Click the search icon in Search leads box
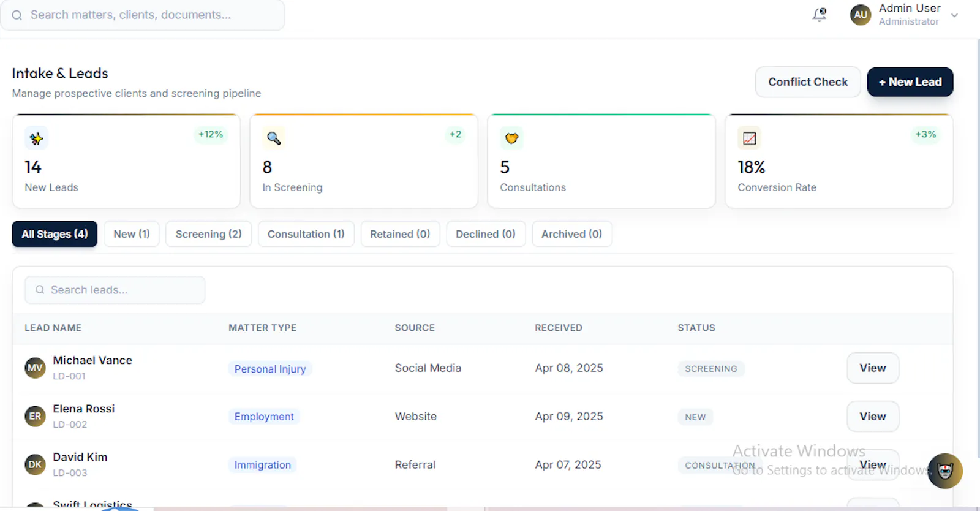 (40, 290)
